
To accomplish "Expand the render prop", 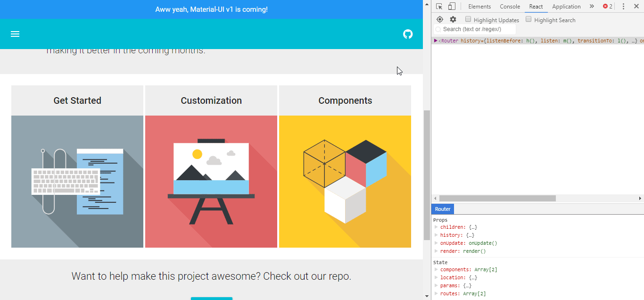I will (436, 251).
